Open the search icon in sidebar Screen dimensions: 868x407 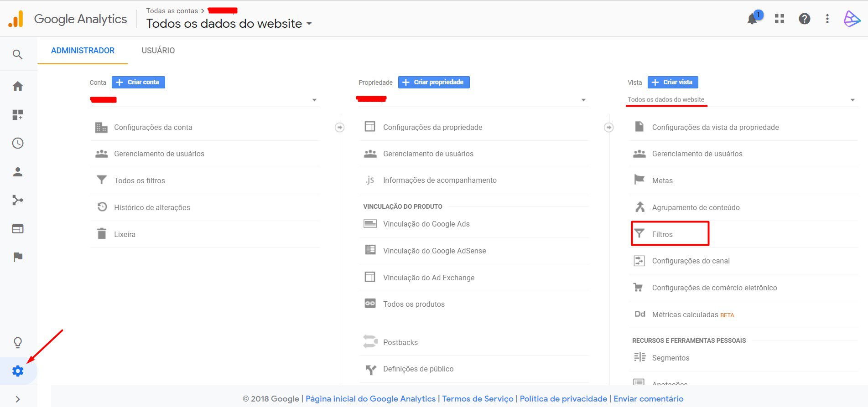tap(18, 55)
